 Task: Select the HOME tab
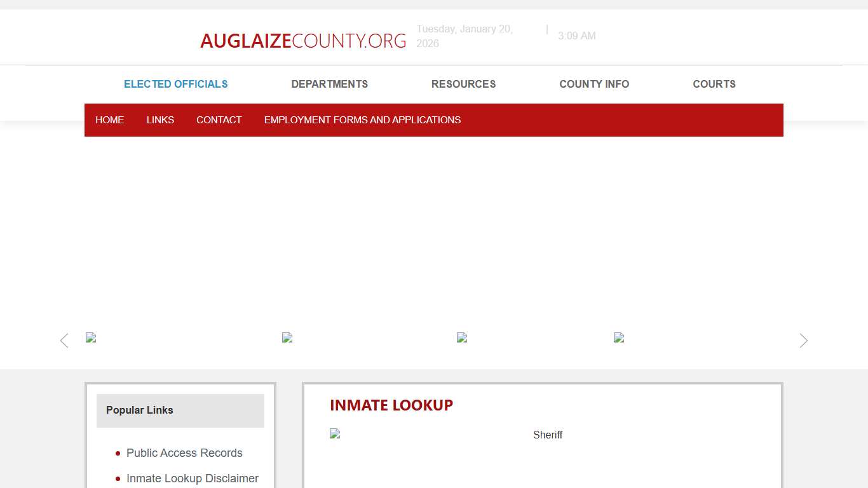click(x=109, y=119)
